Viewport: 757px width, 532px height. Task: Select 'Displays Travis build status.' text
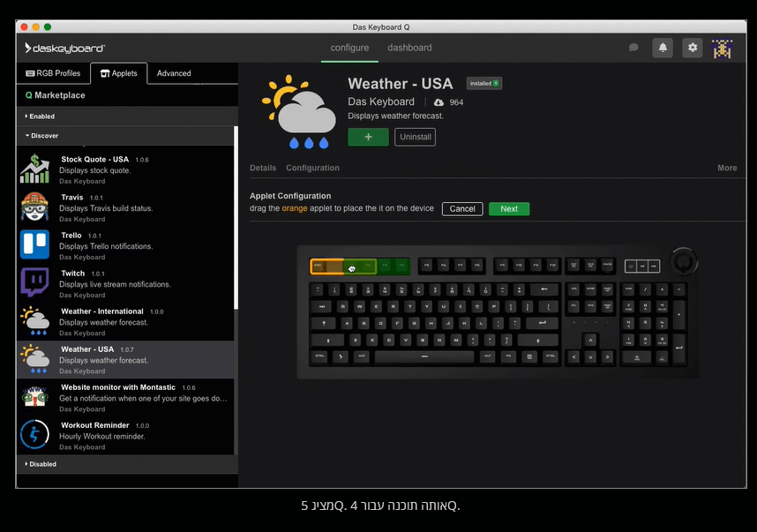[x=106, y=208]
